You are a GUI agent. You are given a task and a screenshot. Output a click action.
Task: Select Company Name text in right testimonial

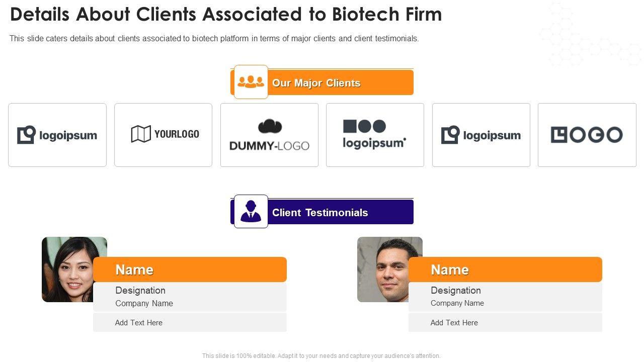(x=457, y=303)
